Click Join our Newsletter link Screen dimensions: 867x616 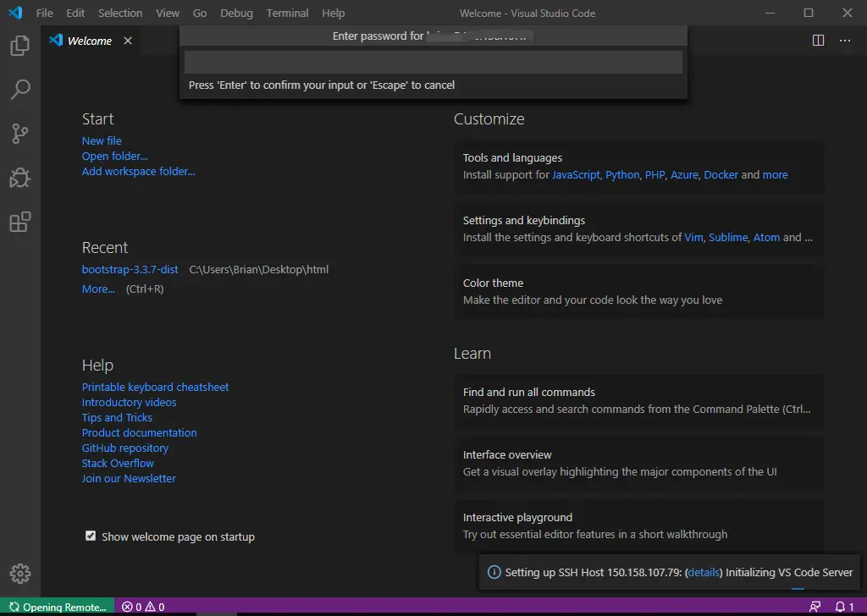click(129, 478)
